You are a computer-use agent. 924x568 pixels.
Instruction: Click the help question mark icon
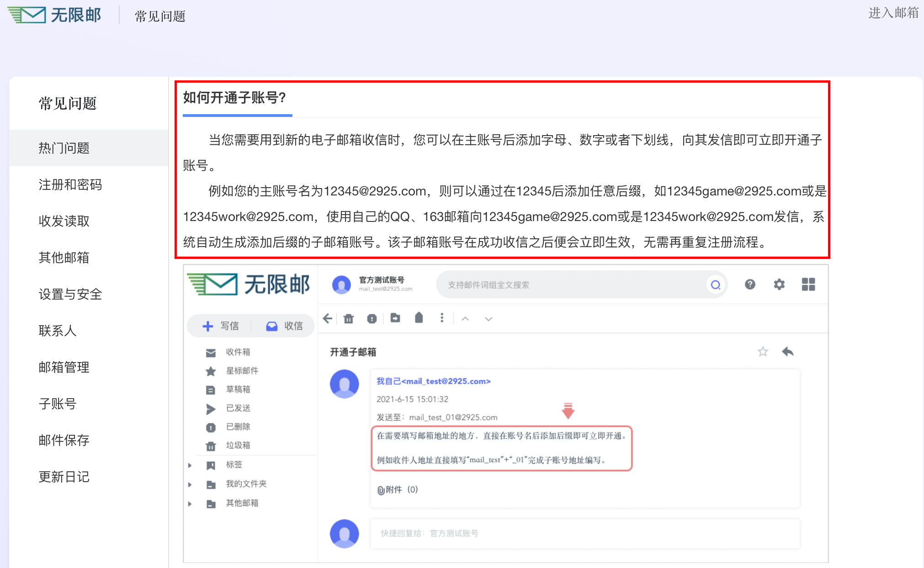(x=750, y=284)
